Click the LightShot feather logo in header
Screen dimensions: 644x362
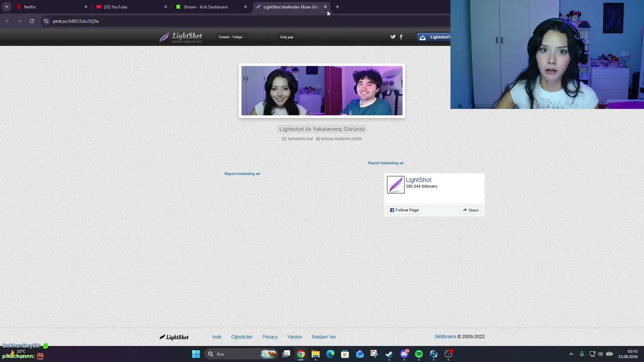[181, 37]
